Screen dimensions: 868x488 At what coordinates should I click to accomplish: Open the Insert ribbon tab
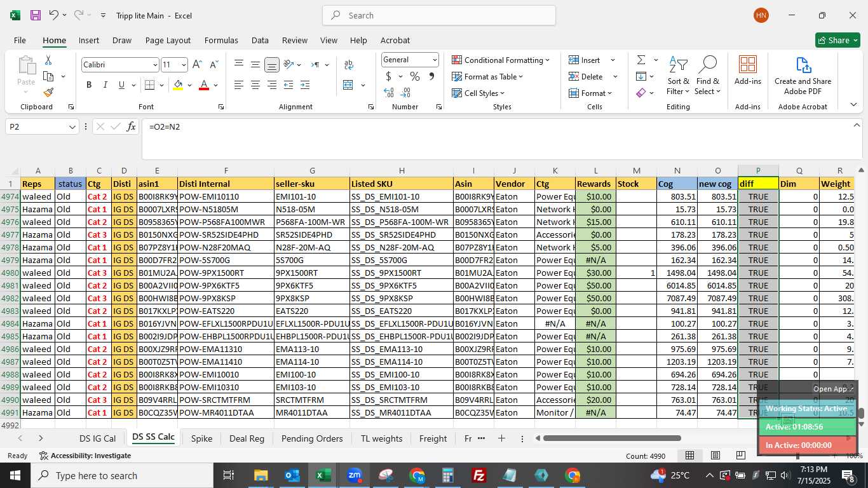(89, 40)
